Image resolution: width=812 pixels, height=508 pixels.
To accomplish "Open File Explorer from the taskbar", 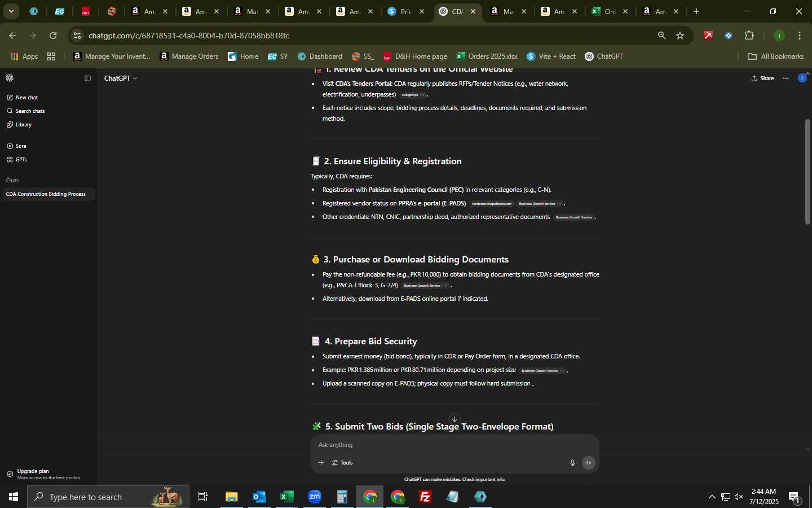I will [232, 497].
